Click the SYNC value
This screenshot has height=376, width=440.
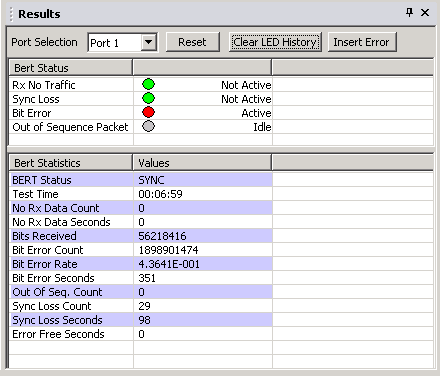coord(151,180)
